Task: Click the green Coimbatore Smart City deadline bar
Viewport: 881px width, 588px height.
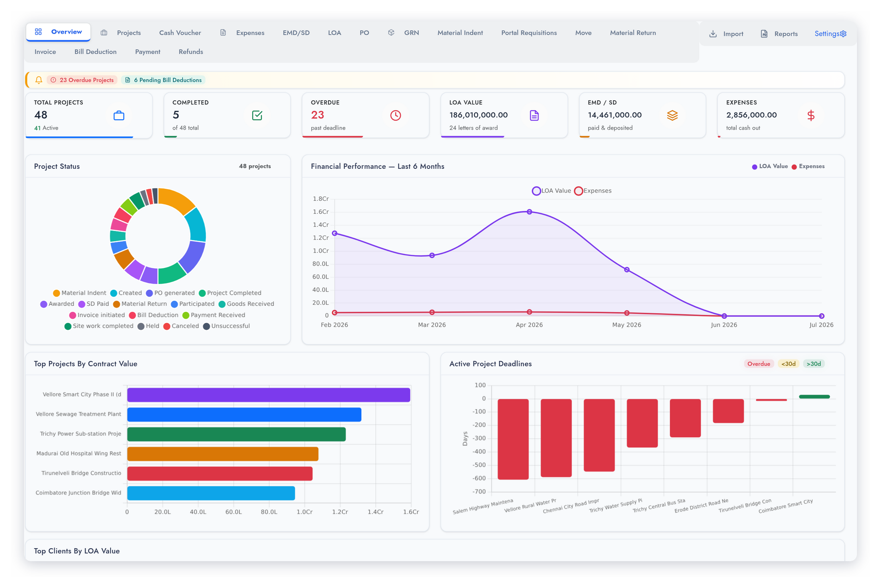Action: coord(814,397)
